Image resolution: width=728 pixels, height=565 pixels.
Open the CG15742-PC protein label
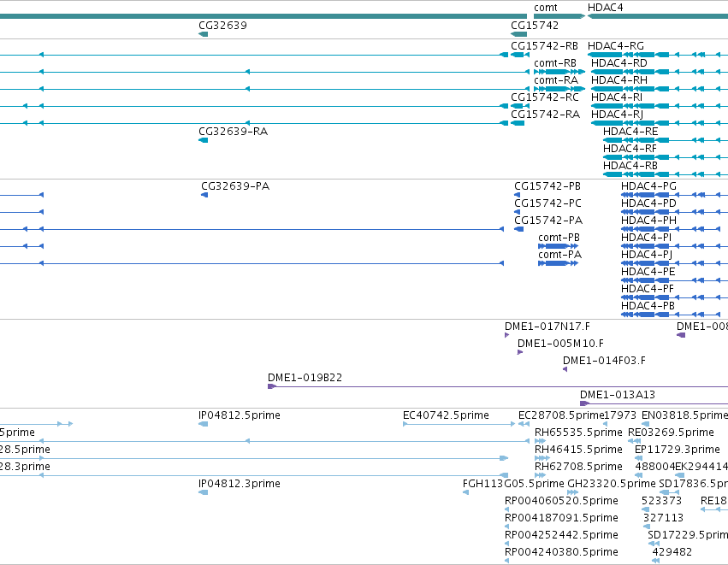coord(547,203)
